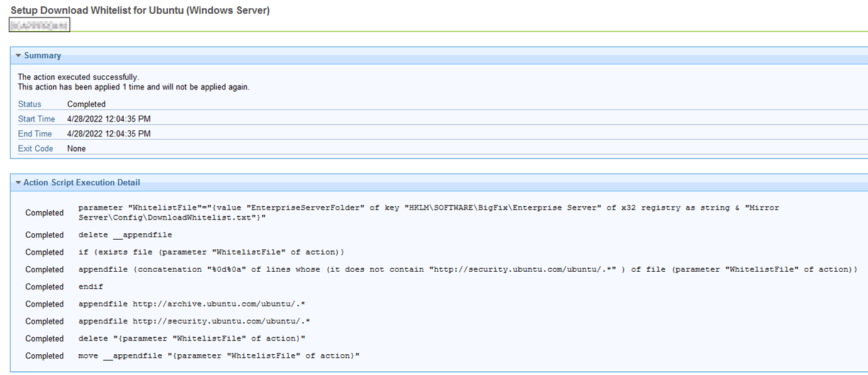Click Completed status beside 'delete __appendfile'
868x375 pixels.
pyautogui.click(x=45, y=235)
